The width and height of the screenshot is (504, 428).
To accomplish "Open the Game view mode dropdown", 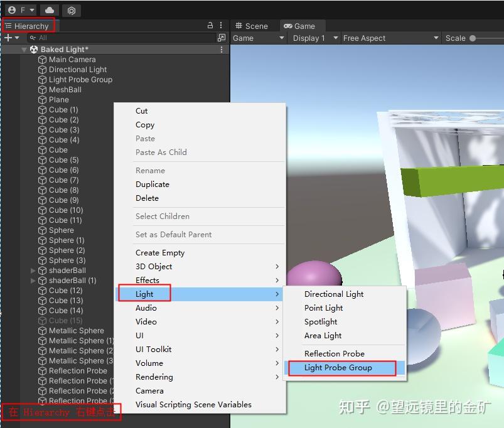I will [x=259, y=38].
